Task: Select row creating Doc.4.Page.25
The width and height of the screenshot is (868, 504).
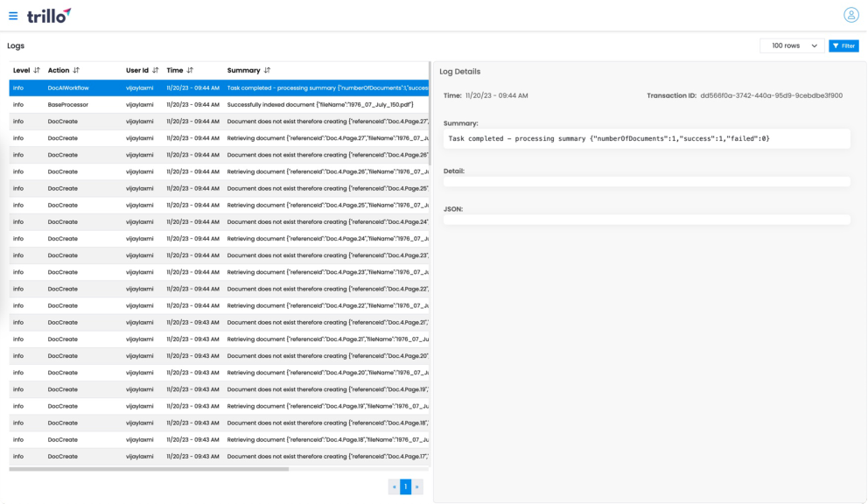Action: pos(219,188)
